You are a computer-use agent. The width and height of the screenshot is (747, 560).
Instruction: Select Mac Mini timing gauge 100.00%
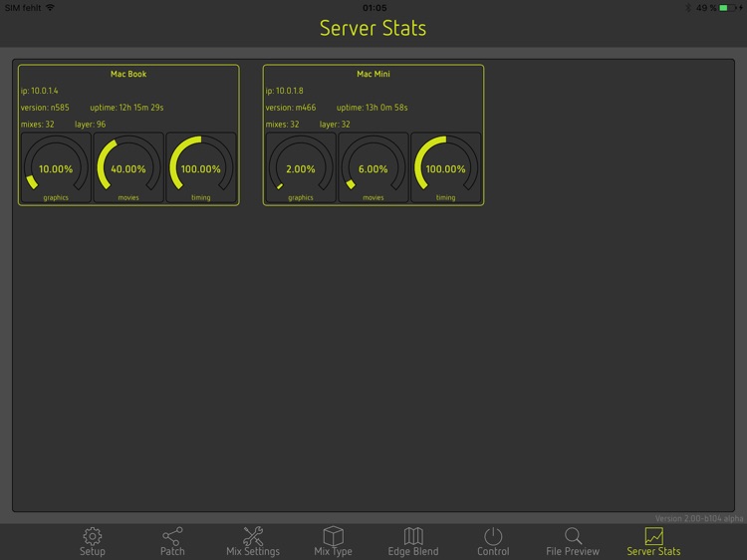pyautogui.click(x=445, y=167)
